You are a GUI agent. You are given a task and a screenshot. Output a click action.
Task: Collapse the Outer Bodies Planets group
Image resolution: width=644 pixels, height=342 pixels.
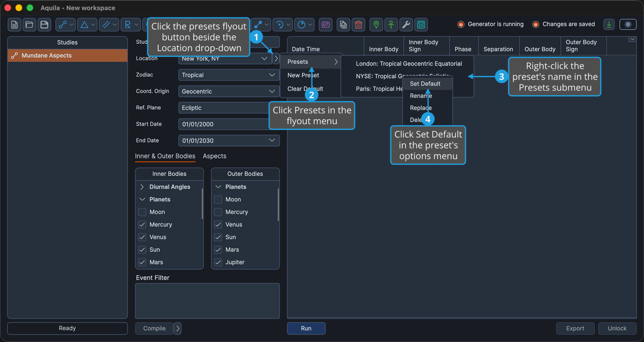point(218,187)
